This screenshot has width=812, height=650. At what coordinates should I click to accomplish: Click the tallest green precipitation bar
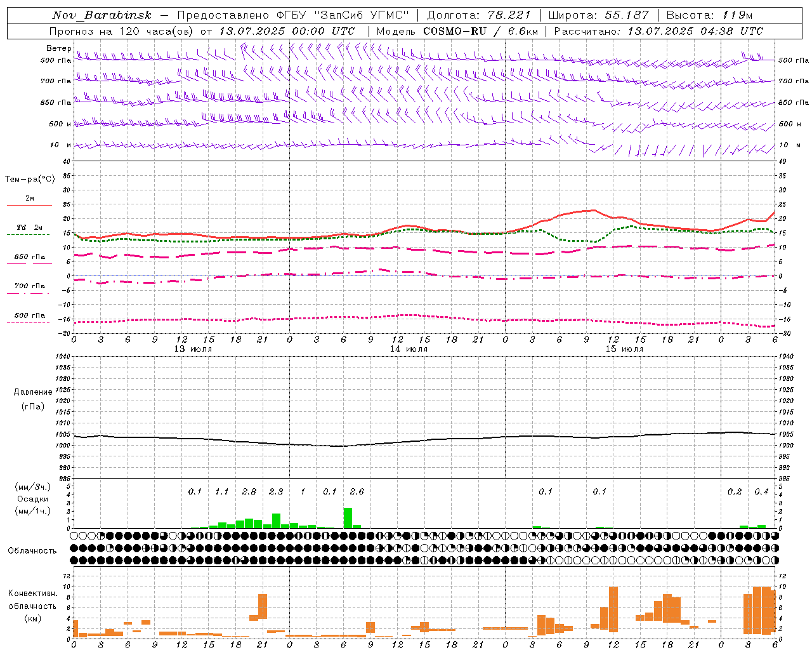348,518
